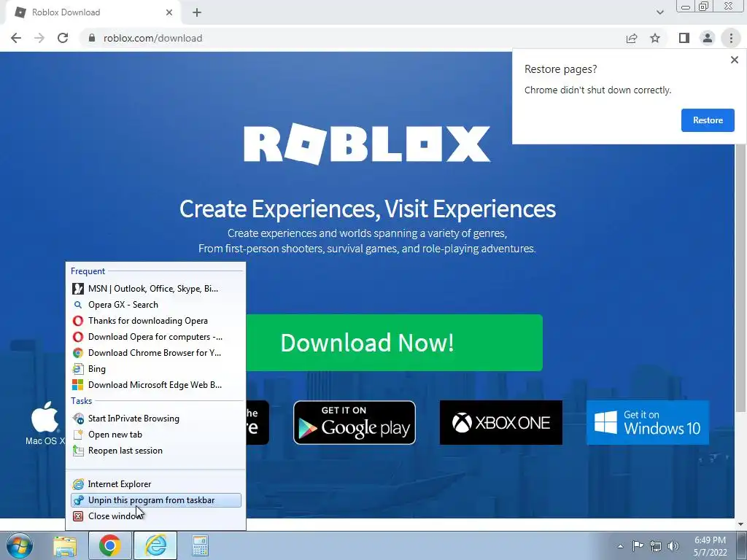This screenshot has height=560, width=747.
Task: Open the Calculator taskbar icon
Action: click(x=200, y=546)
